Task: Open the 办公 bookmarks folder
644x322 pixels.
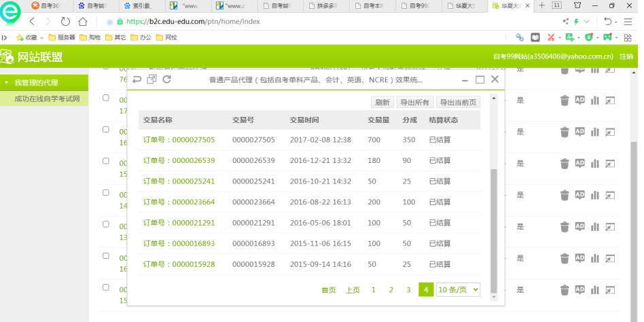Action: tap(141, 37)
